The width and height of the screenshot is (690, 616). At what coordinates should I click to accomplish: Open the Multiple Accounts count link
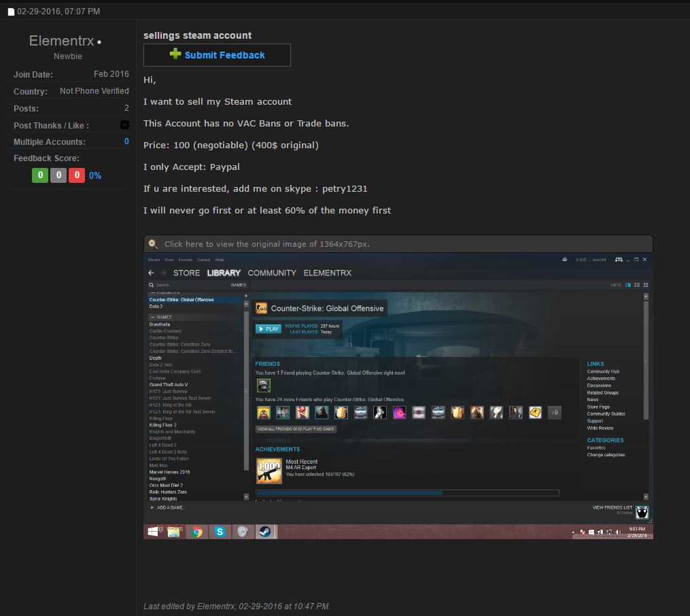pyautogui.click(x=126, y=141)
